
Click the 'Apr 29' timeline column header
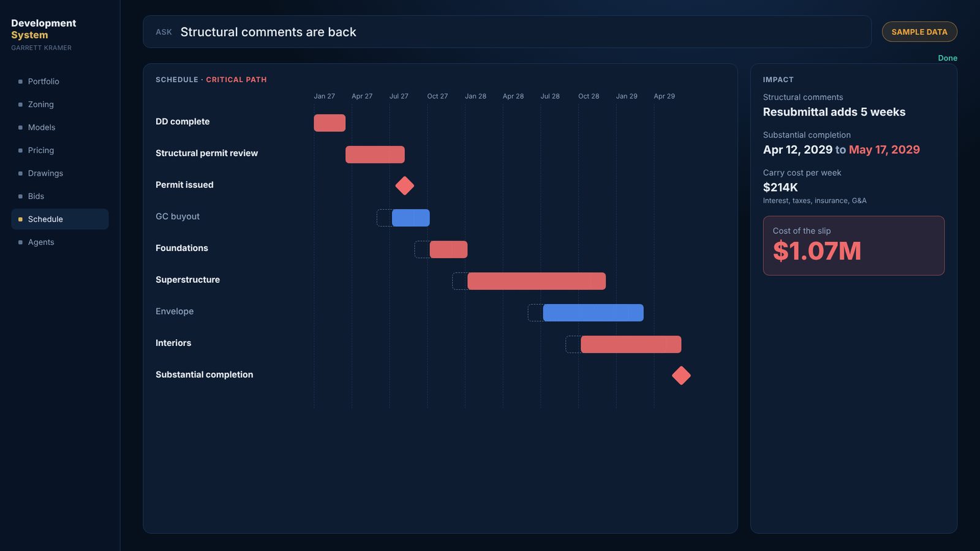coord(664,96)
